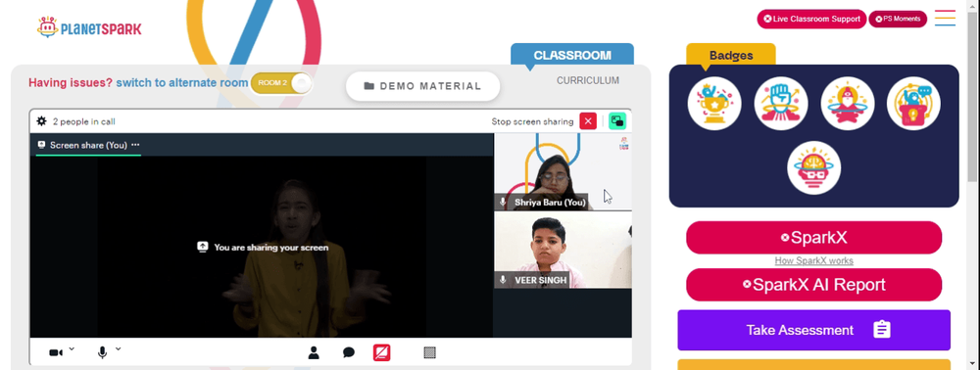Open the Screen share tile three-dots menu
The height and width of the screenshot is (370, 980).
point(135,145)
